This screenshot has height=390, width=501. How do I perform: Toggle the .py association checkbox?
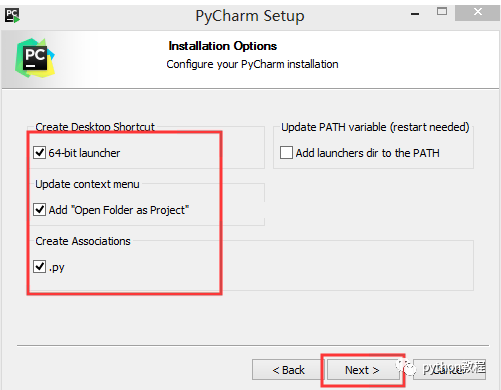coord(40,267)
